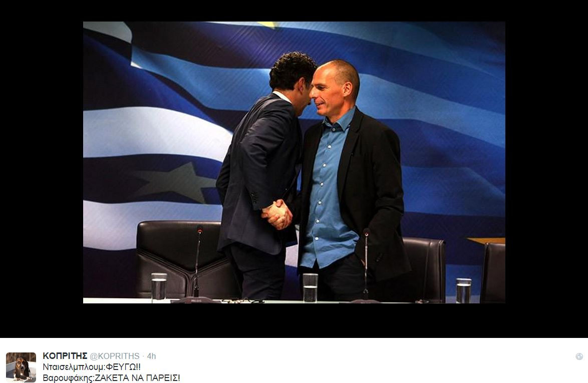
Task: Click the left microphone in the photo
Action: tap(197, 261)
